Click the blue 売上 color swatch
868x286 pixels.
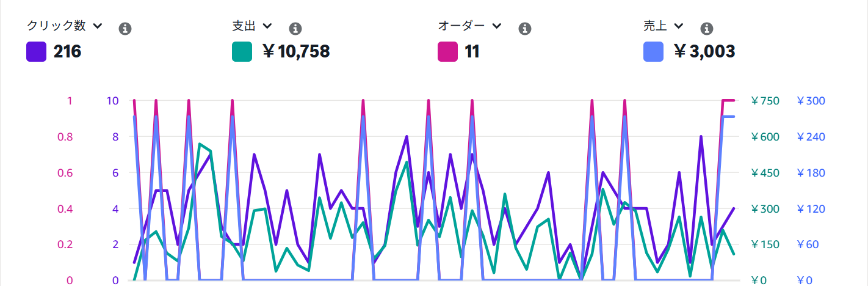tap(654, 52)
